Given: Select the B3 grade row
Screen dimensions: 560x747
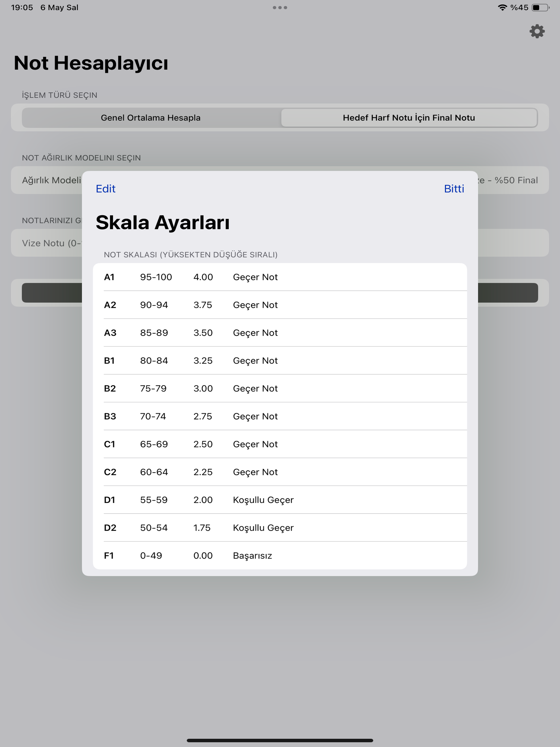Looking at the screenshot, I should coord(280,416).
